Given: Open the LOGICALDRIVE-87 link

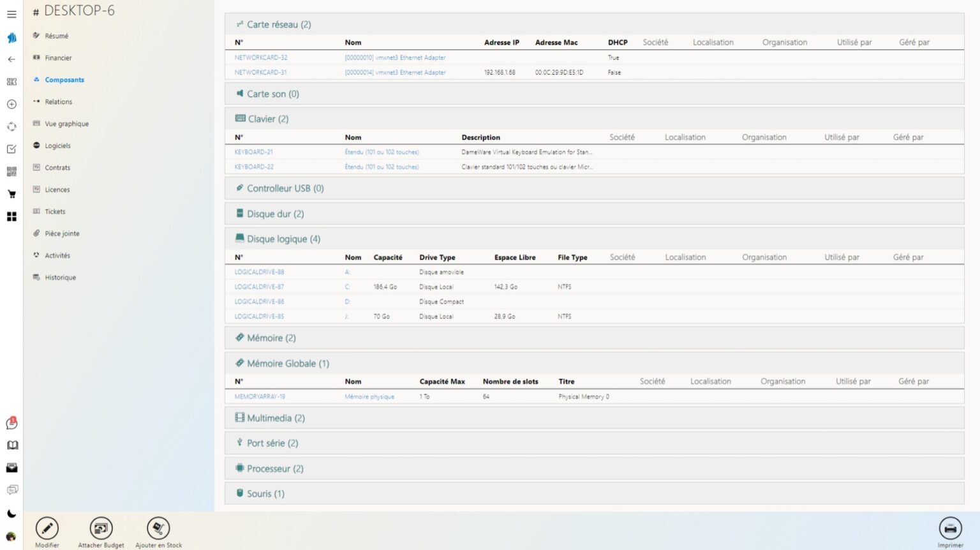Looking at the screenshot, I should pos(259,286).
